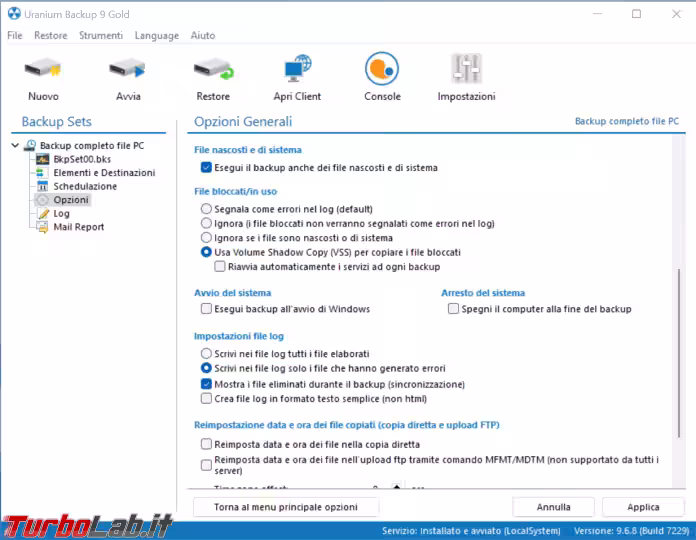Click the Opzioni gear icon in tree
696x540 pixels.
point(43,200)
